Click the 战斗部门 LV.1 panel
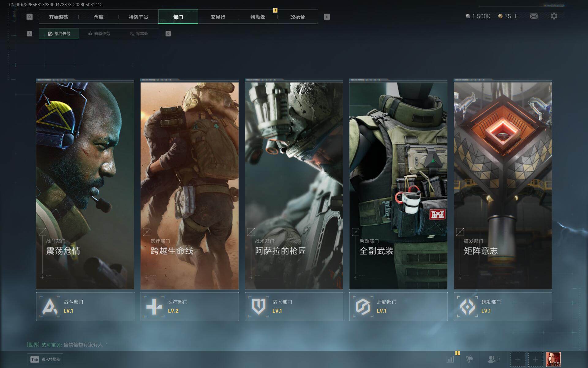The image size is (588, 368). [x=85, y=307]
